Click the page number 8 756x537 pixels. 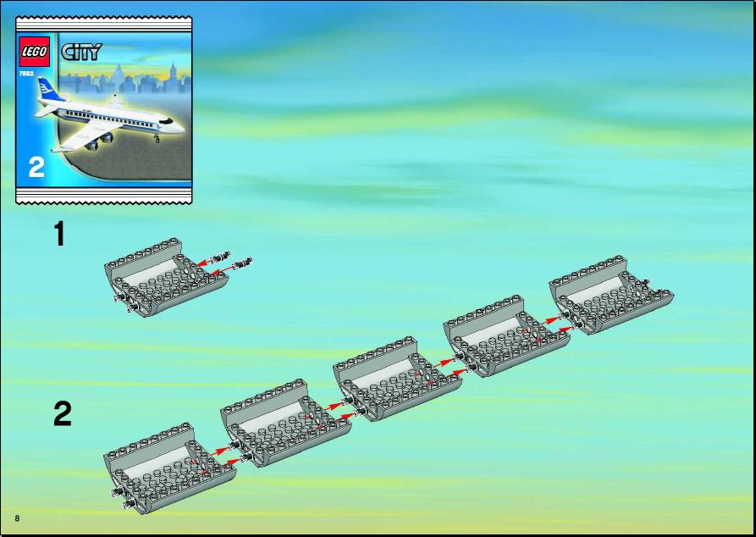pyautogui.click(x=18, y=518)
